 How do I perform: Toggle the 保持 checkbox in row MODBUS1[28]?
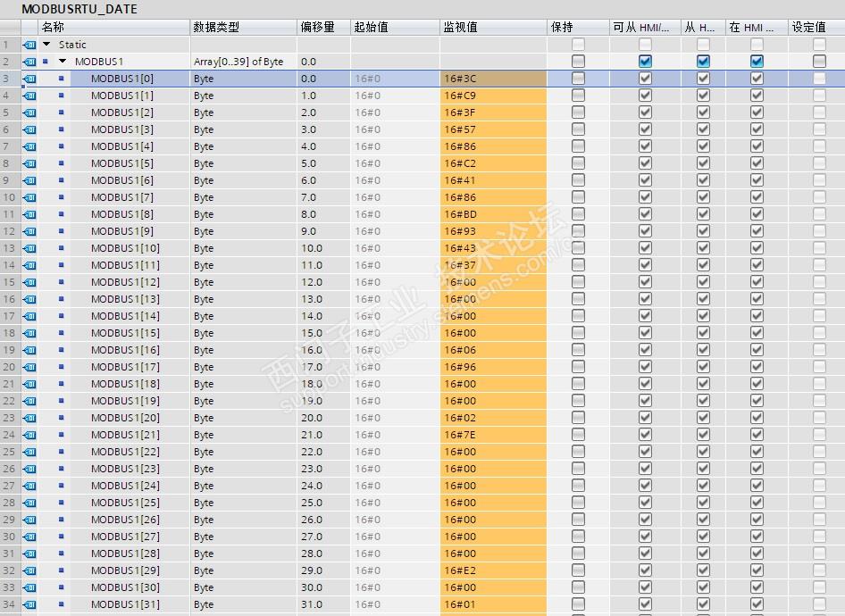coord(578,554)
